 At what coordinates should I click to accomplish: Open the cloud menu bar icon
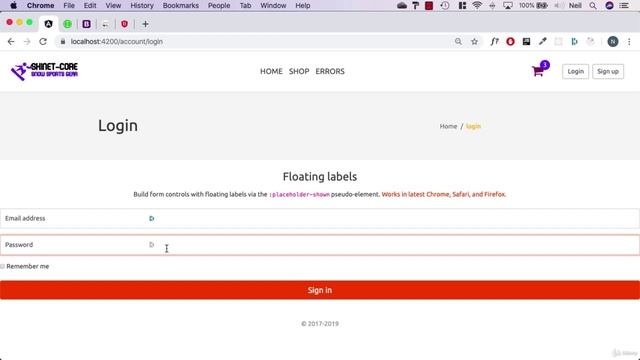click(402, 6)
